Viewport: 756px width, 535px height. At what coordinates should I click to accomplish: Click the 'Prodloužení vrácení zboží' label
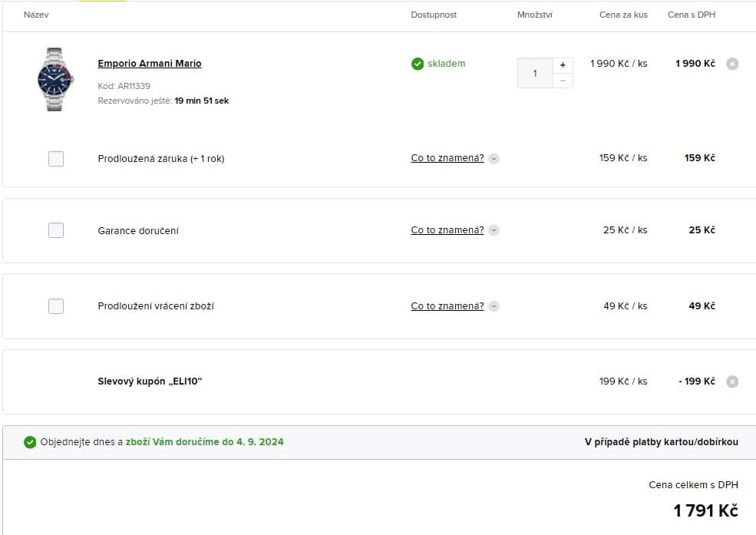pyautogui.click(x=156, y=306)
